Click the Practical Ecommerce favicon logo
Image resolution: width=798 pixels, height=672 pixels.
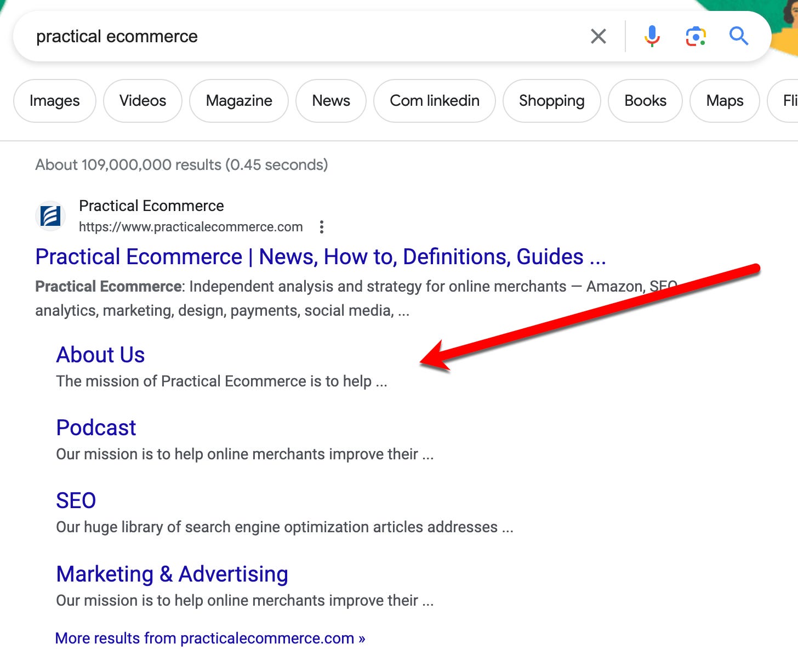click(50, 216)
